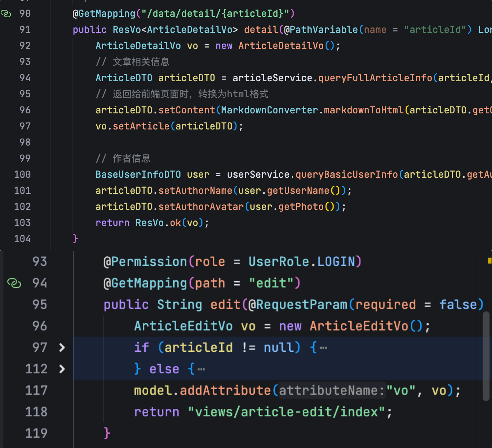Click the @PathVariable annotation
This screenshot has height=448, width=492.
(x=321, y=30)
